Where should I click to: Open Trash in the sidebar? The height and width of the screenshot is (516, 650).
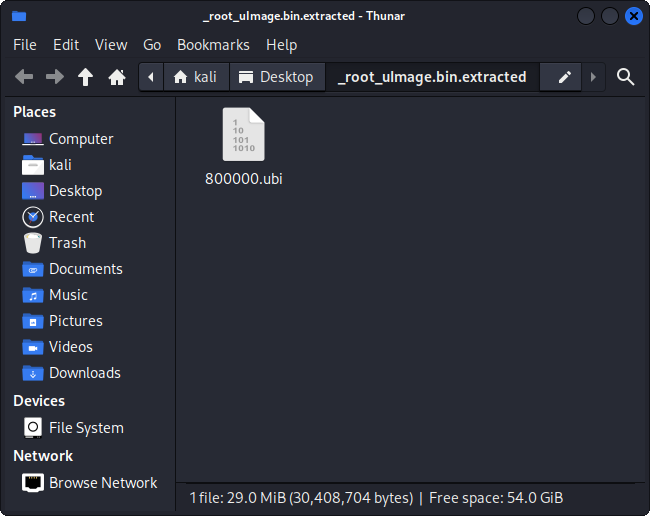67,243
